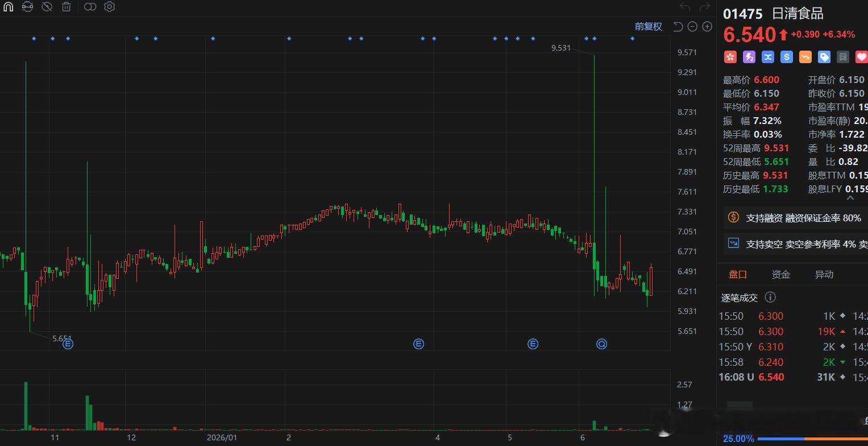This screenshot has height=446, width=868.
Task: Click the Q earnings marker on the timeline
Action: (601, 344)
